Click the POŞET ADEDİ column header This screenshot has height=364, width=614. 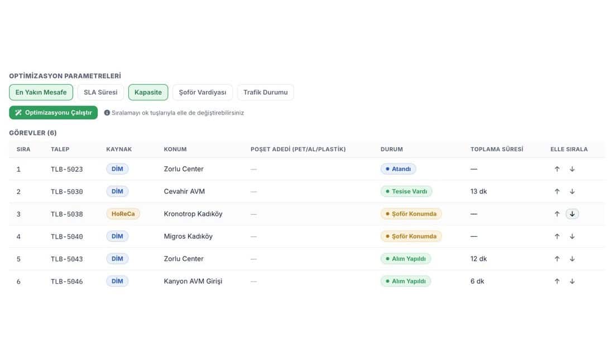(298, 149)
